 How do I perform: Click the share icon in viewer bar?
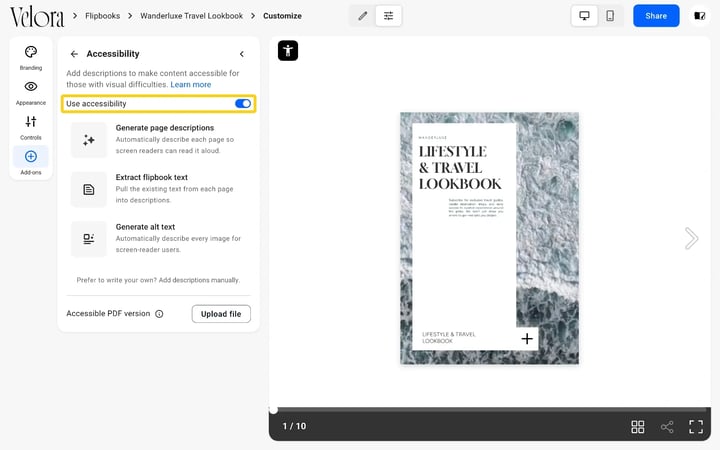667,427
